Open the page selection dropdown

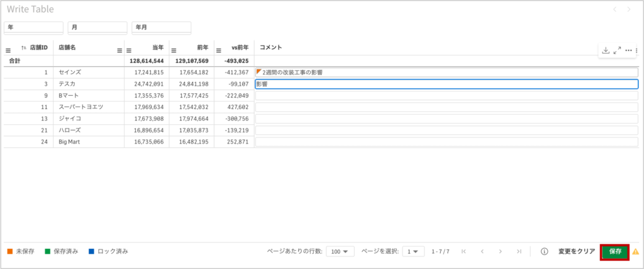[412, 251]
